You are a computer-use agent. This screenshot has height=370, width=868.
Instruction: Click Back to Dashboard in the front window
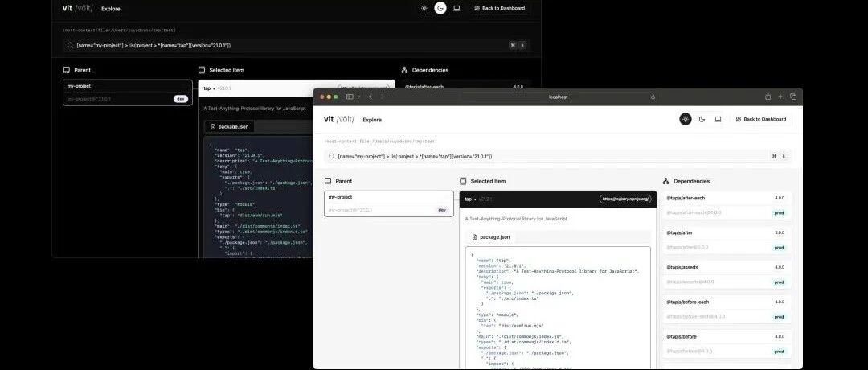[x=761, y=119]
